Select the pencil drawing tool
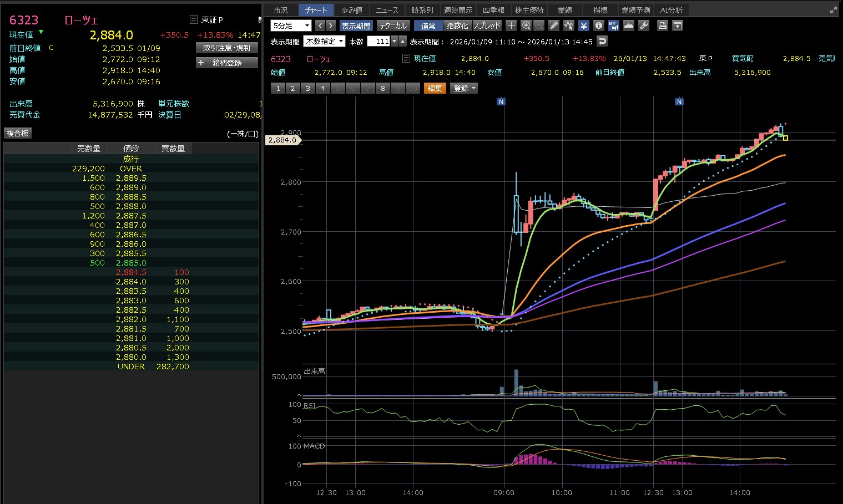Image resolution: width=843 pixels, height=504 pixels. (x=553, y=26)
